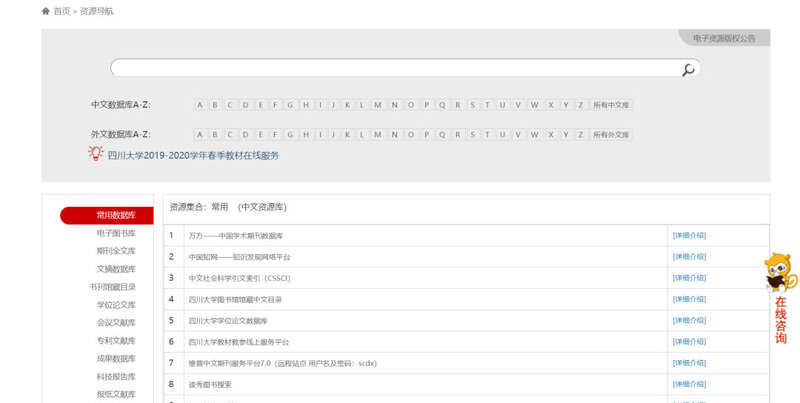Open the 中国知网 knowledge discovery platform link
The width and height of the screenshot is (800, 403).
pos(239,257)
